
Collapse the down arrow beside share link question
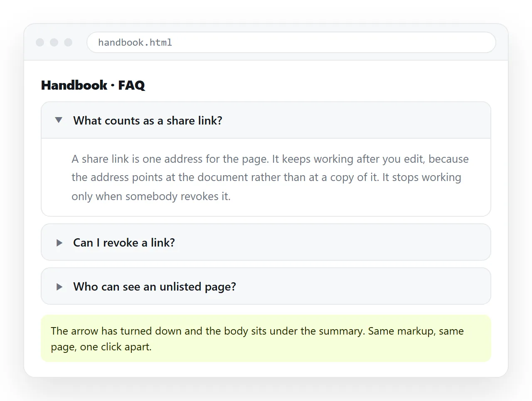click(59, 120)
